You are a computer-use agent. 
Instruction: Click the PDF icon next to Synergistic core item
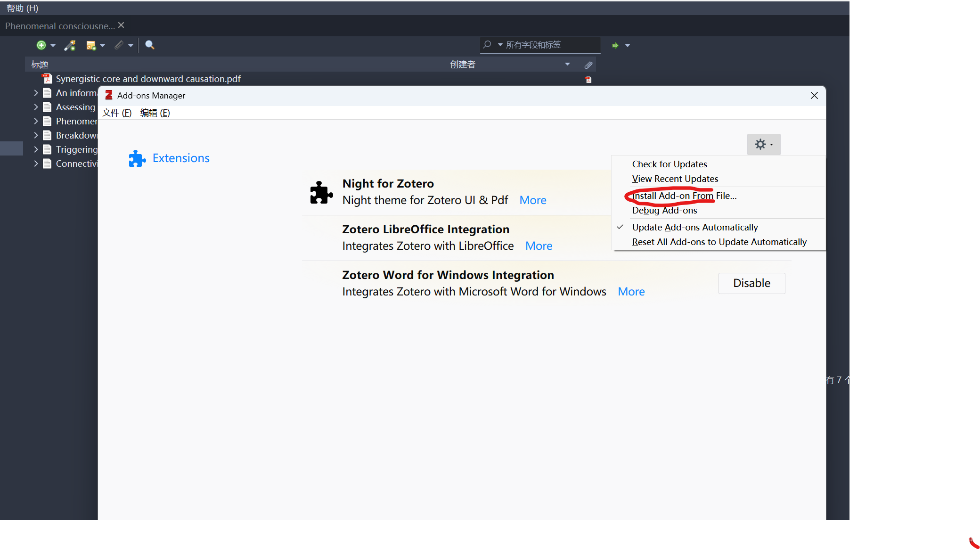click(47, 79)
